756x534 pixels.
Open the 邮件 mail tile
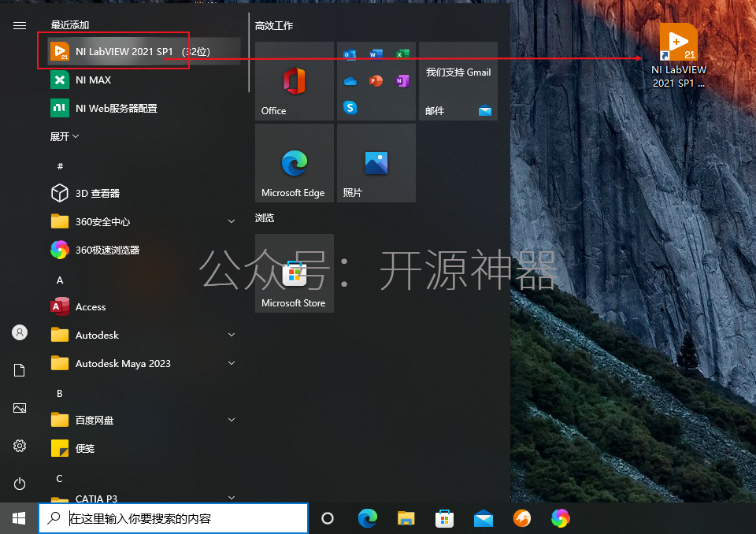point(458,80)
